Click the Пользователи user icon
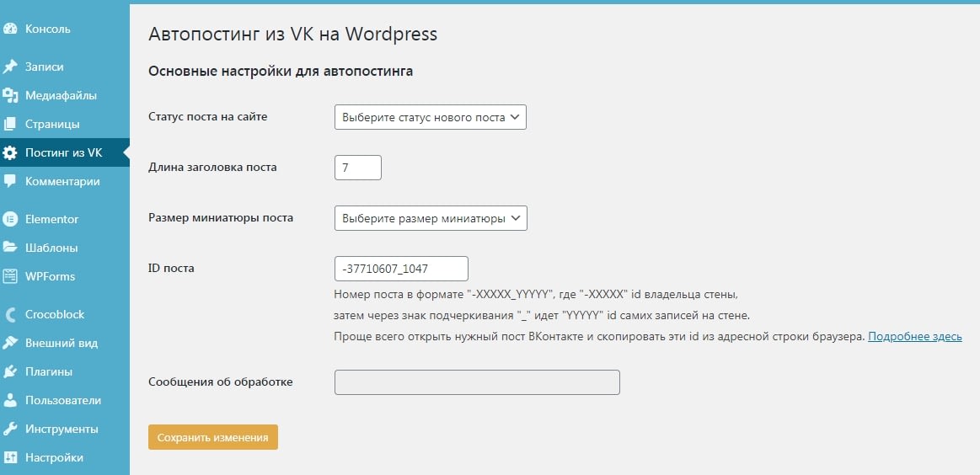Screen dimensions: 980x475 [10, 401]
